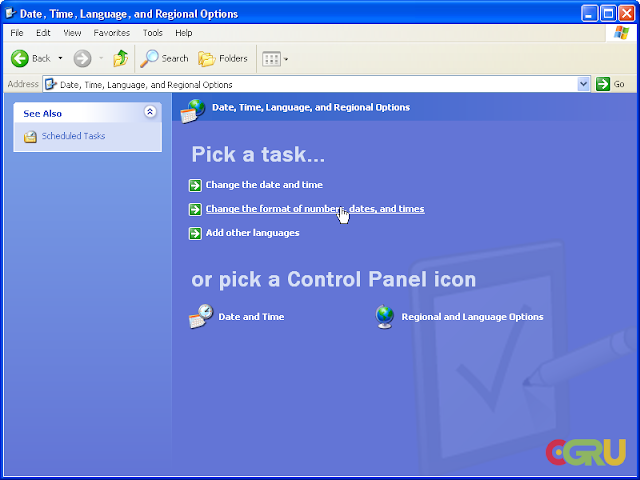Click the Scheduled Tasks icon
The width and height of the screenshot is (640, 480).
pos(30,136)
